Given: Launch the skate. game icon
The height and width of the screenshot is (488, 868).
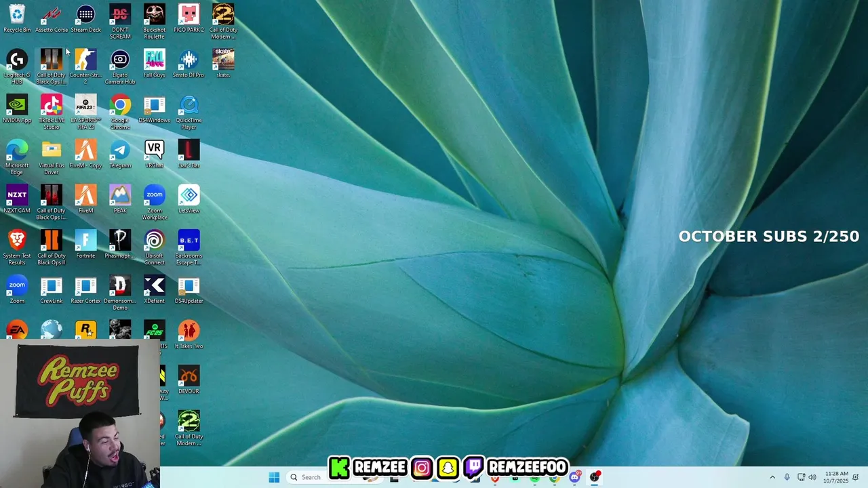Looking at the screenshot, I should pos(223,64).
